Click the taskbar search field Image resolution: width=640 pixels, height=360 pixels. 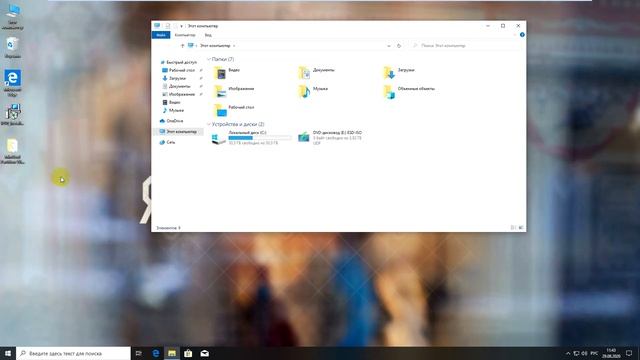pyautogui.click(x=73, y=353)
